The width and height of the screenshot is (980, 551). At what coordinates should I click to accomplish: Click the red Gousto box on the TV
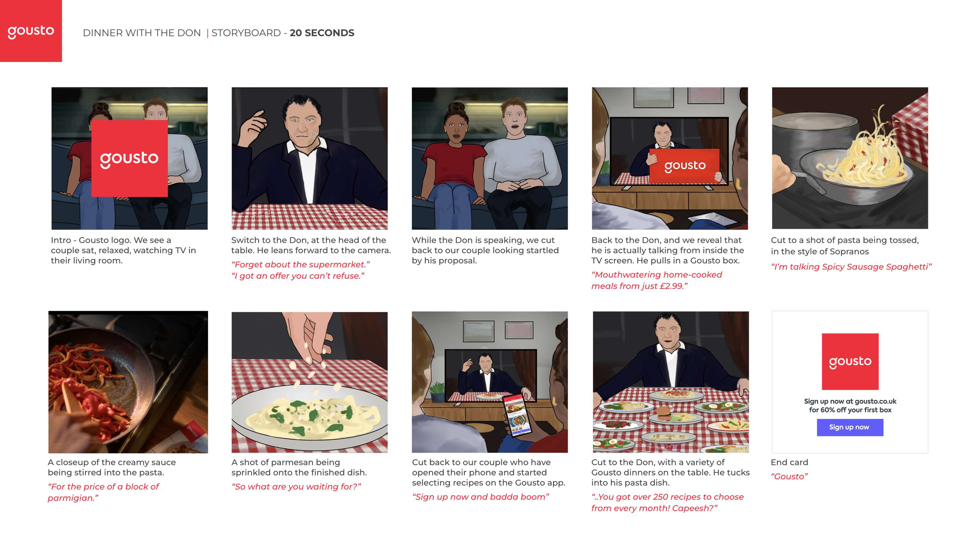point(684,166)
